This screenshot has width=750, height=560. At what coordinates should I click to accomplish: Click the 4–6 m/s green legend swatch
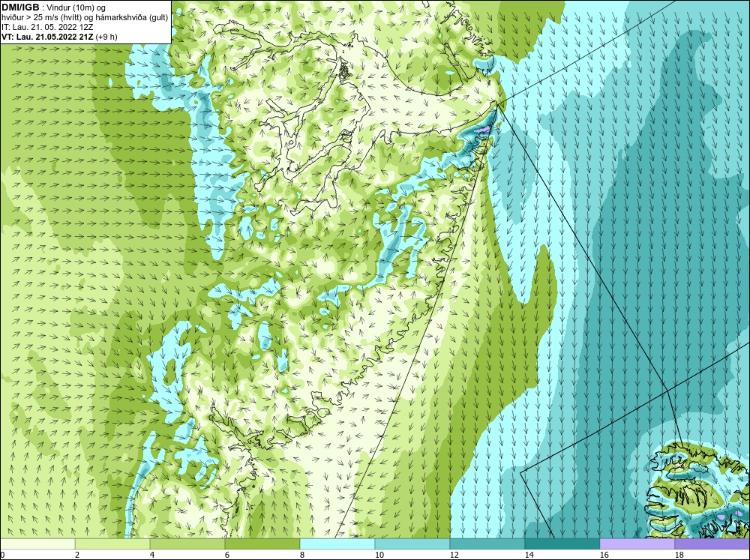(x=187, y=544)
